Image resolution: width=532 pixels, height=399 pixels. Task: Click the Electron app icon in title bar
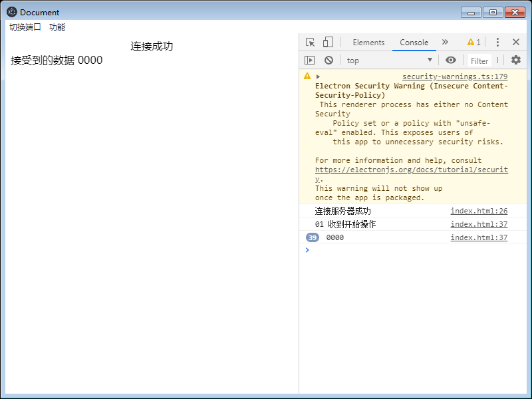(11, 12)
